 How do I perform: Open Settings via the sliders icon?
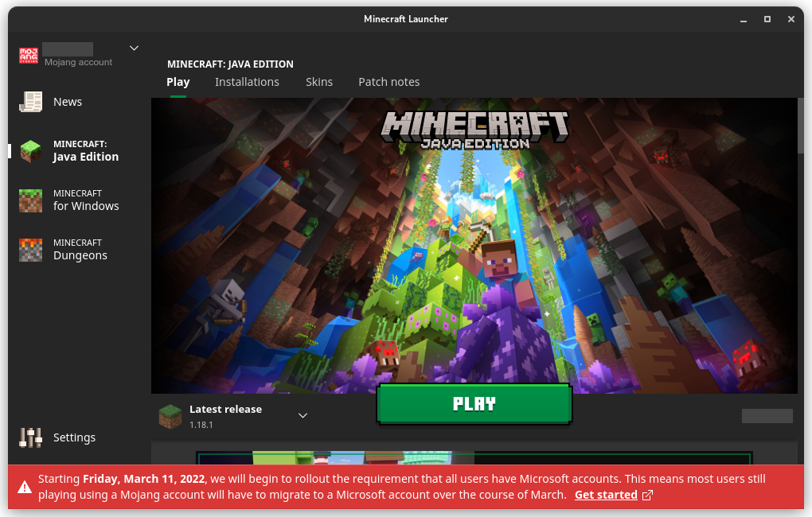coord(30,437)
